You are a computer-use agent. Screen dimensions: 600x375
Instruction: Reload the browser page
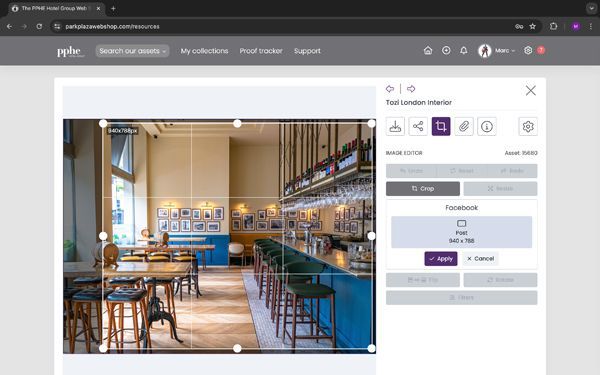click(x=39, y=26)
